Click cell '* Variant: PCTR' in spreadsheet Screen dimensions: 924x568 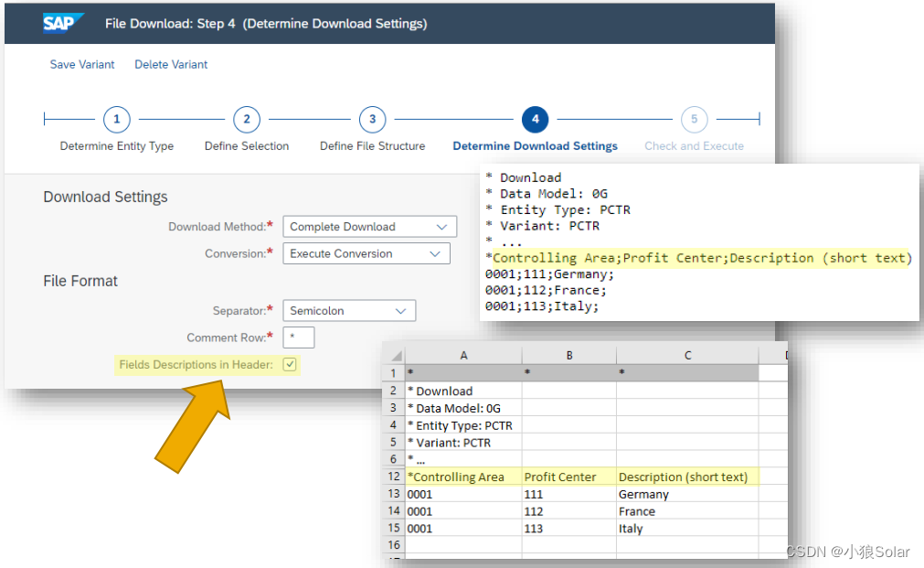pos(463,443)
